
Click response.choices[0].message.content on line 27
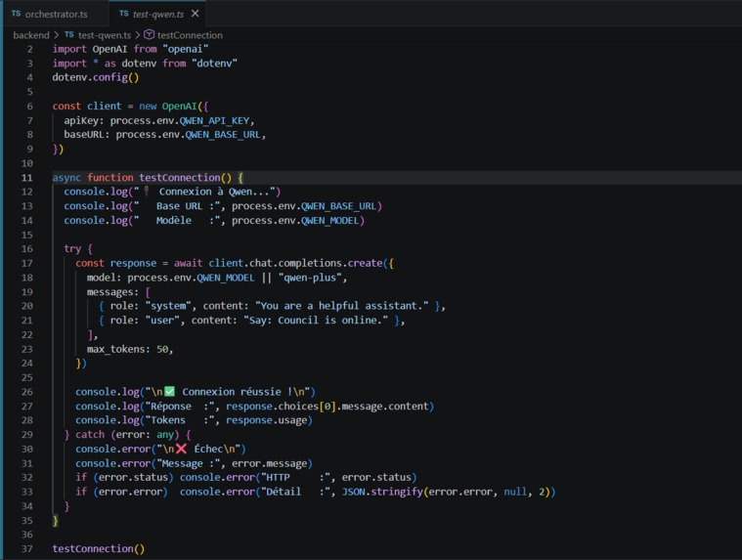pyautogui.click(x=327, y=407)
